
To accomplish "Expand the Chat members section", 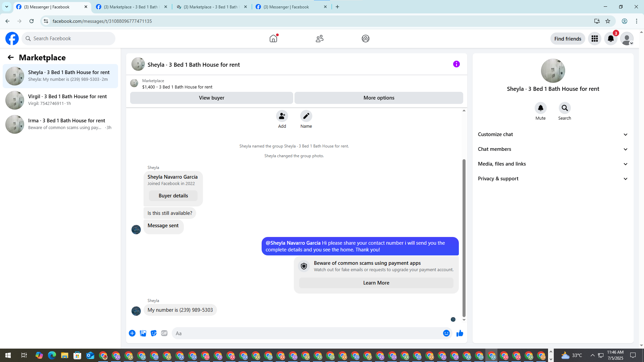I will [x=552, y=149].
